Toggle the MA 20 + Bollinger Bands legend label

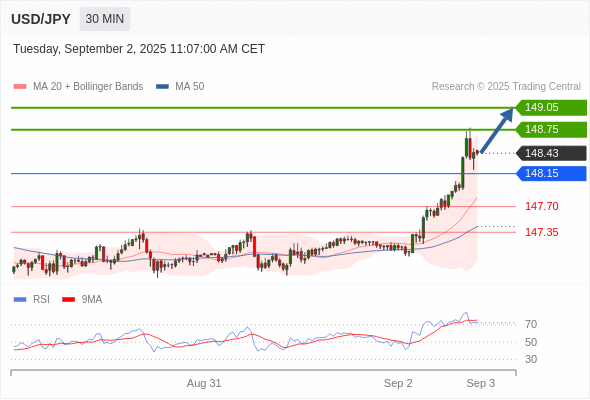[x=88, y=87]
